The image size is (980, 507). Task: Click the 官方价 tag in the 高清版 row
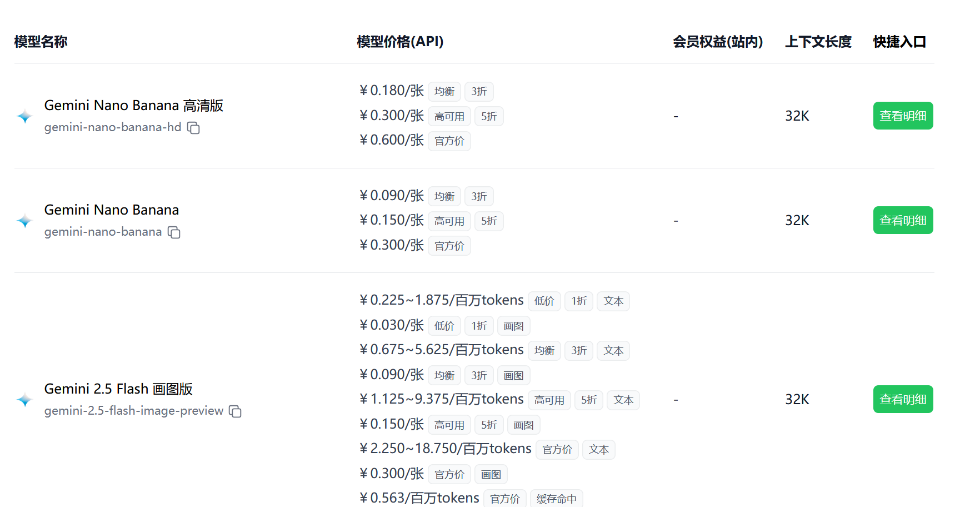pos(449,141)
